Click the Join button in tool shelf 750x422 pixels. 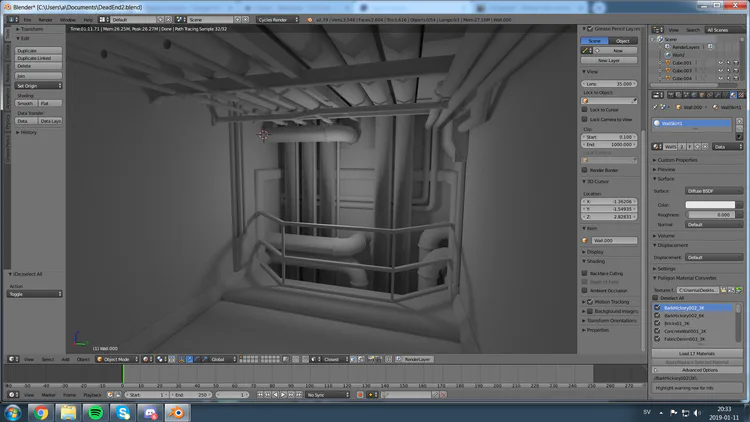(x=39, y=76)
